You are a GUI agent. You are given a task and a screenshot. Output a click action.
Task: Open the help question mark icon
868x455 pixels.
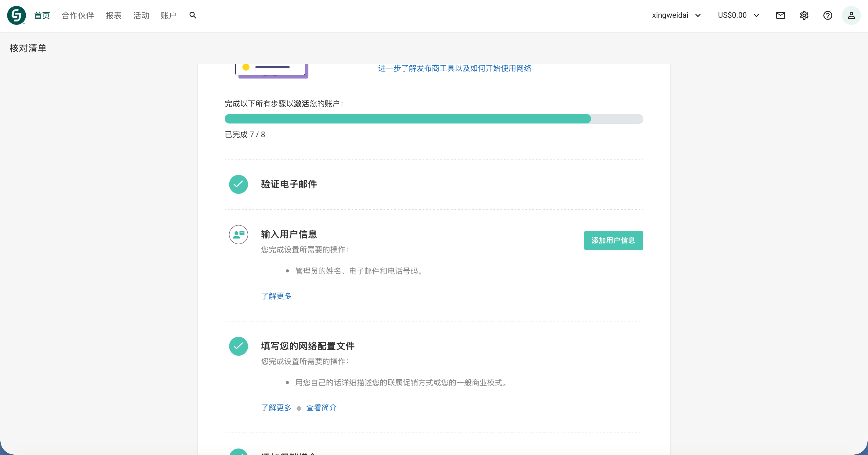pyautogui.click(x=828, y=16)
